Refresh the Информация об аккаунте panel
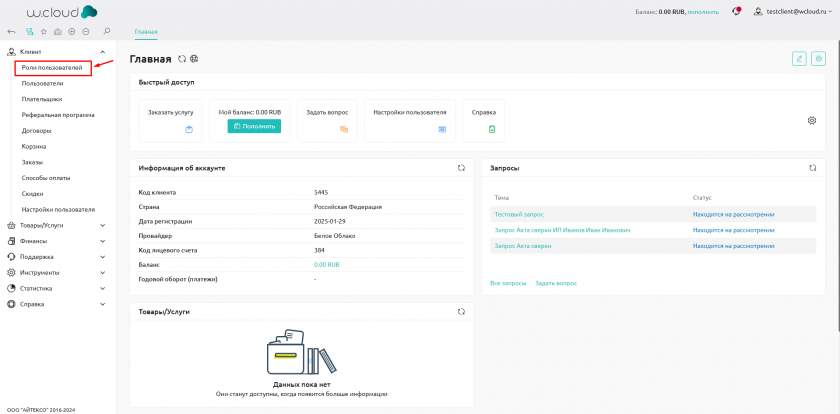 click(461, 168)
